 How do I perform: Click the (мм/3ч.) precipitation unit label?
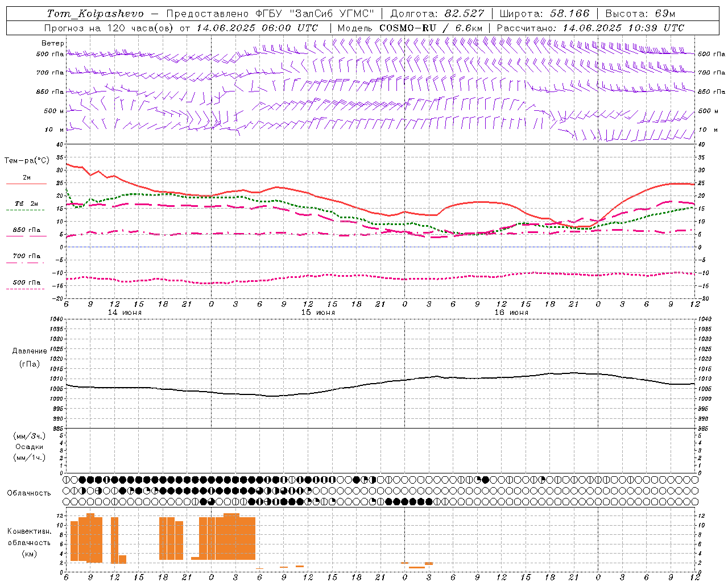pos(29,436)
